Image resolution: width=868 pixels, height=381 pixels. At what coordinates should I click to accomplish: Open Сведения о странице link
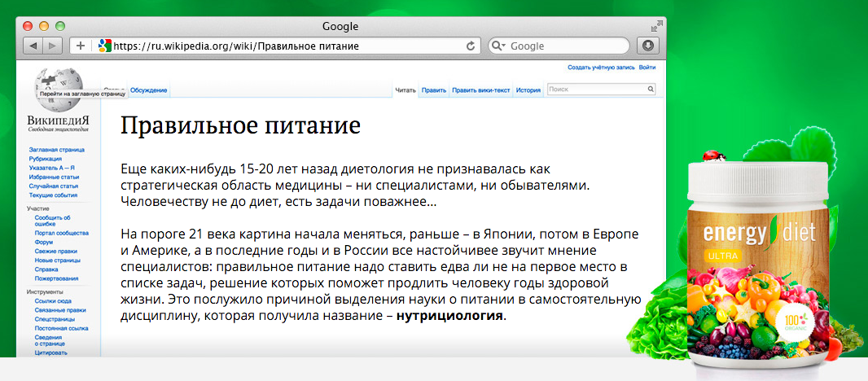pyautogui.click(x=48, y=340)
